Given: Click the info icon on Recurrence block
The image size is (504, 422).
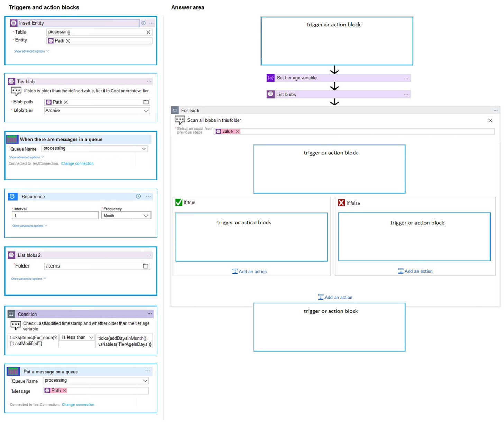Looking at the screenshot, I should coord(138,196).
